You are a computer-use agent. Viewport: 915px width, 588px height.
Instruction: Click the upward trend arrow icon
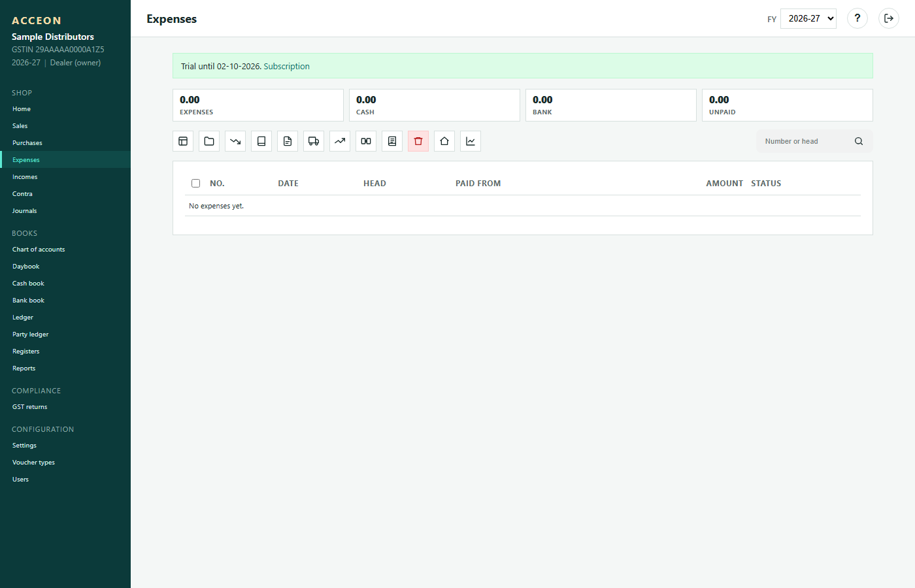(x=340, y=141)
